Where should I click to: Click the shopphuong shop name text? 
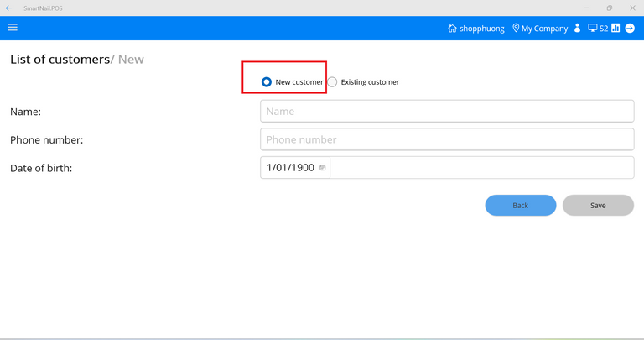(481, 29)
